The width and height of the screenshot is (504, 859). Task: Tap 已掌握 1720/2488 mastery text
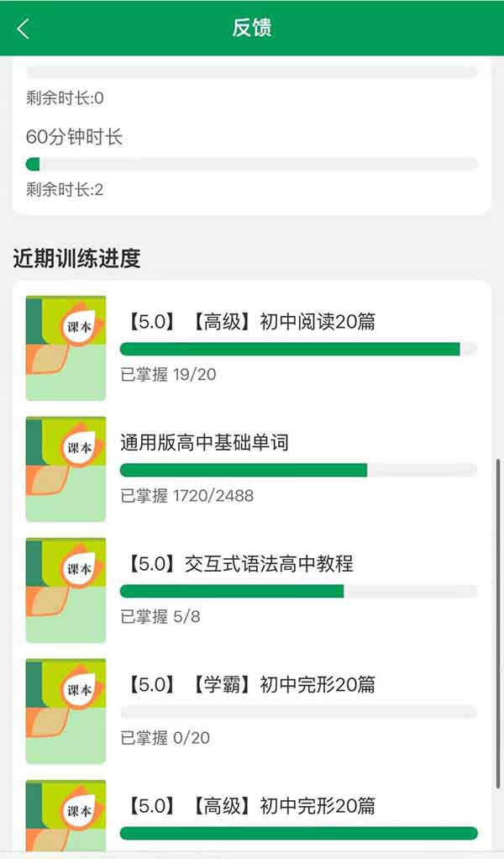[186, 496]
